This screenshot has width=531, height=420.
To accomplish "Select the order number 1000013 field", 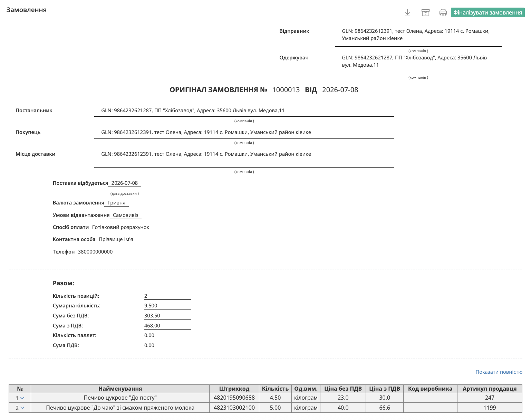I will (286, 90).
